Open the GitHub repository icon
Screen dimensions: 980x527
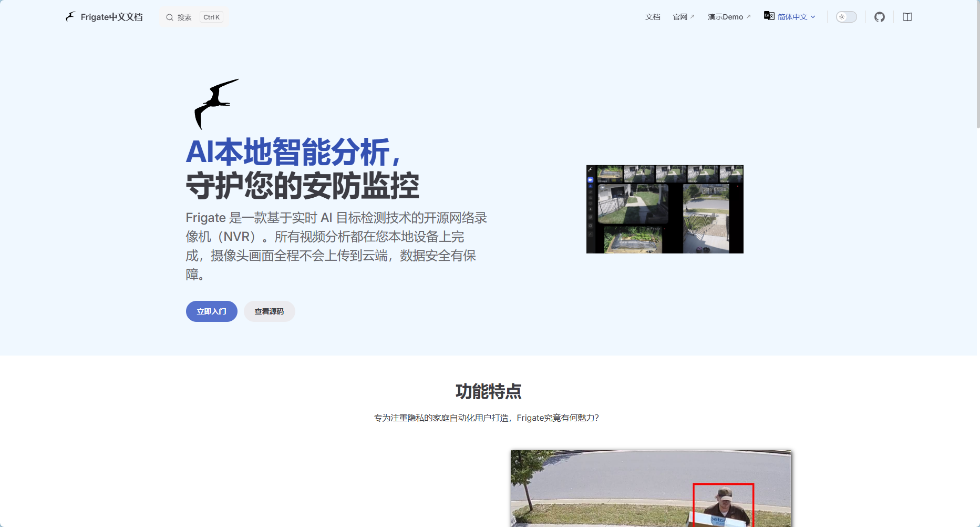tap(880, 17)
